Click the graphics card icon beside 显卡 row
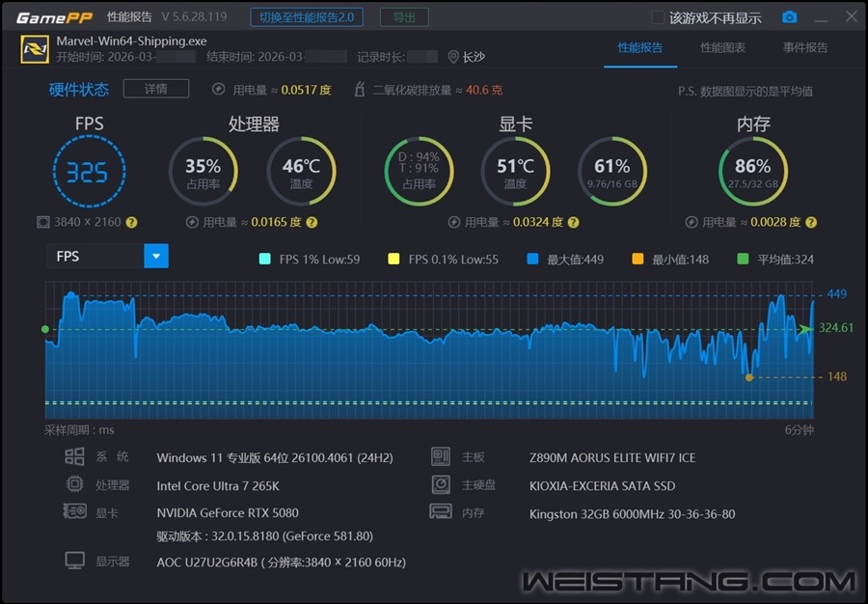 pos(74,511)
